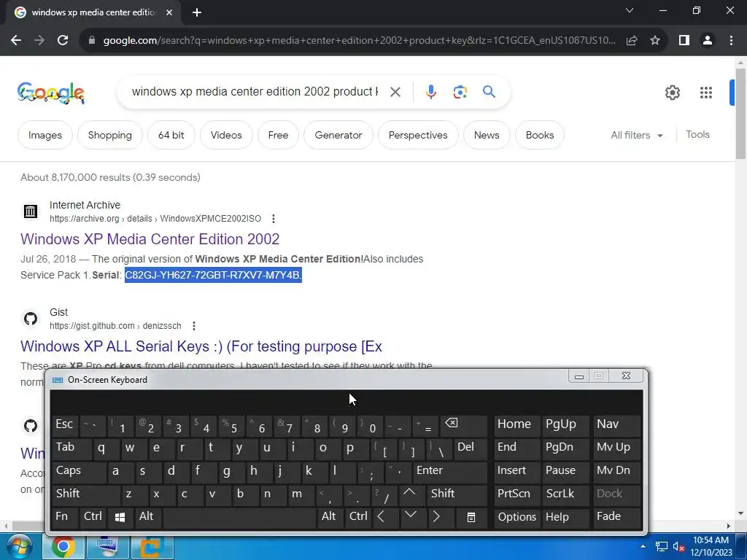The image size is (747, 560).
Task: Open the Tools search options
Action: click(x=697, y=135)
